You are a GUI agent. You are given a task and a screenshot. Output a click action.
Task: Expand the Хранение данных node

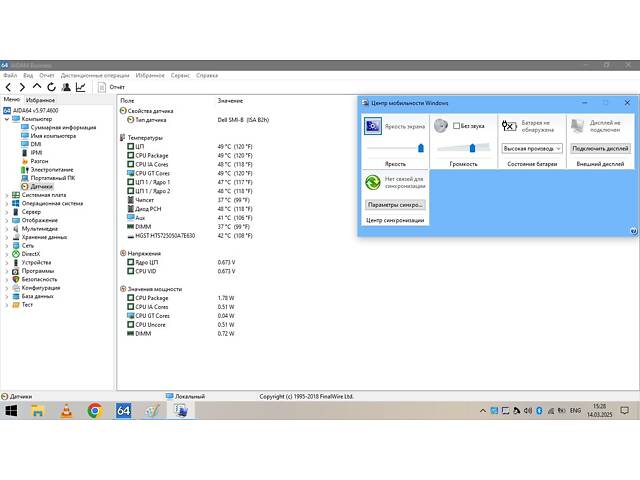[x=7, y=238]
